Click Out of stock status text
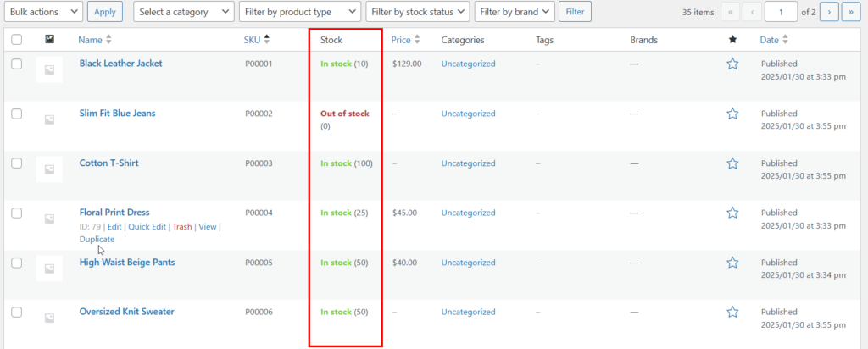 coord(345,114)
